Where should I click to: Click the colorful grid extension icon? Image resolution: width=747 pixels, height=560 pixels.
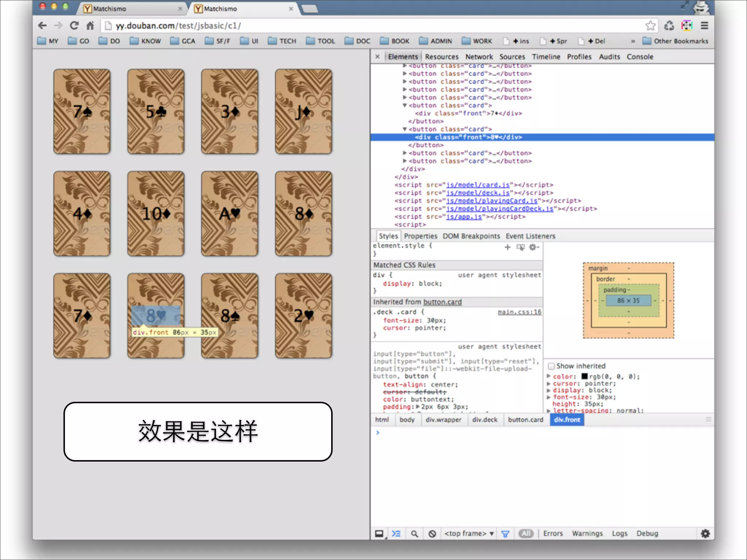686,26
